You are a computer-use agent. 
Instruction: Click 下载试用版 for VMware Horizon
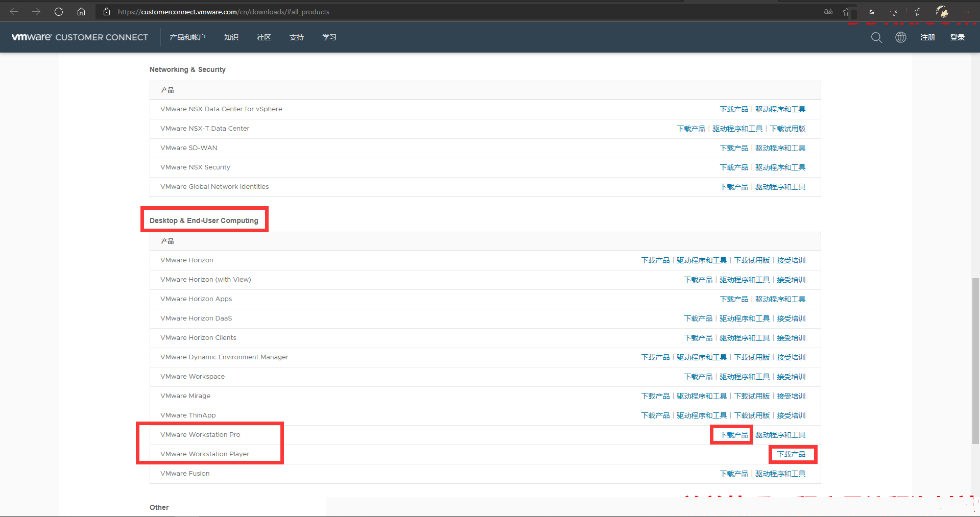pyautogui.click(x=752, y=260)
